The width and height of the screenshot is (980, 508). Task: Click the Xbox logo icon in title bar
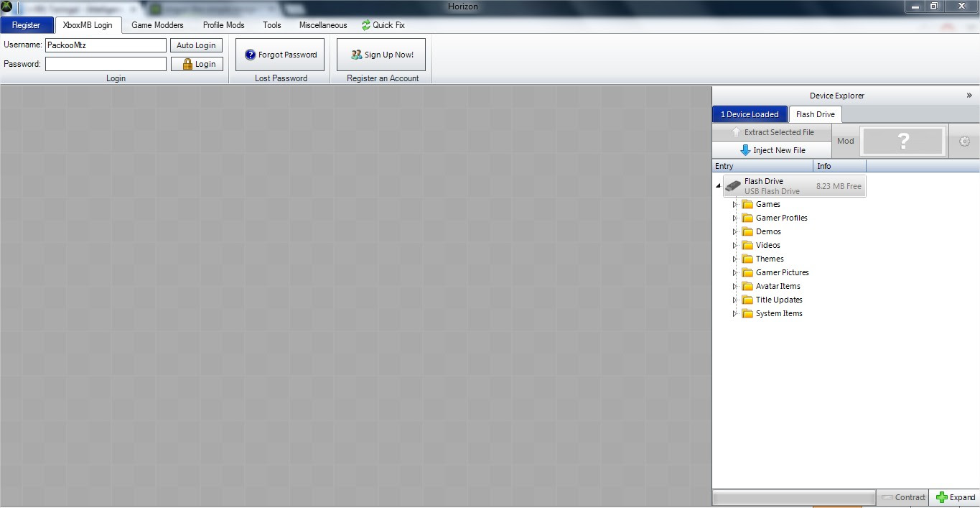pyautogui.click(x=6, y=6)
